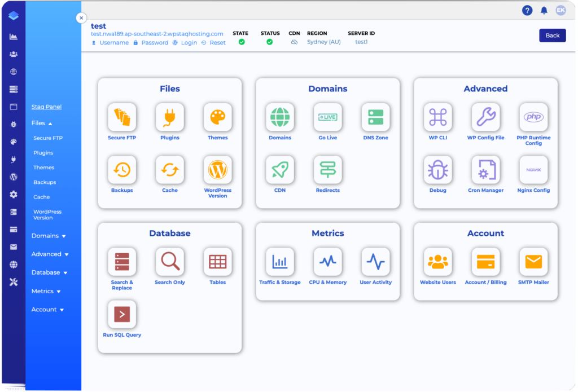Screen dimensions: 578x392
Task: View CPU & Memory metrics
Action: pos(327,261)
